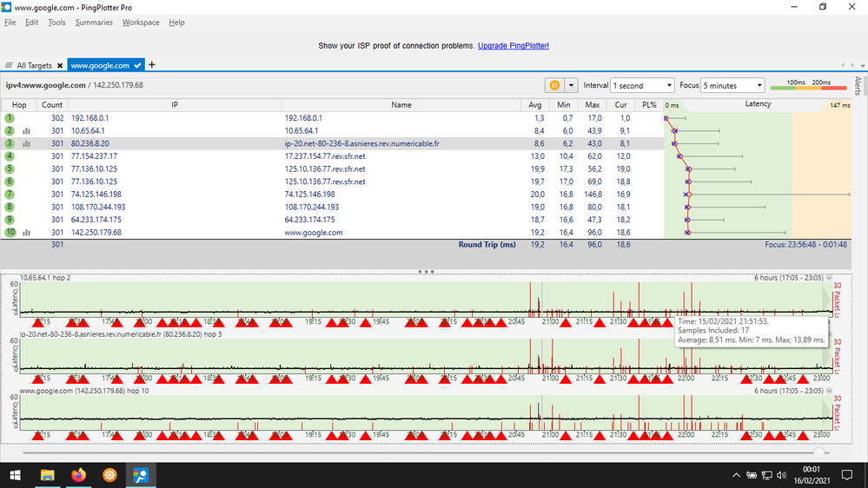Open the Focus dropdown showing 5 minutes
868x488 pixels.
pos(732,85)
